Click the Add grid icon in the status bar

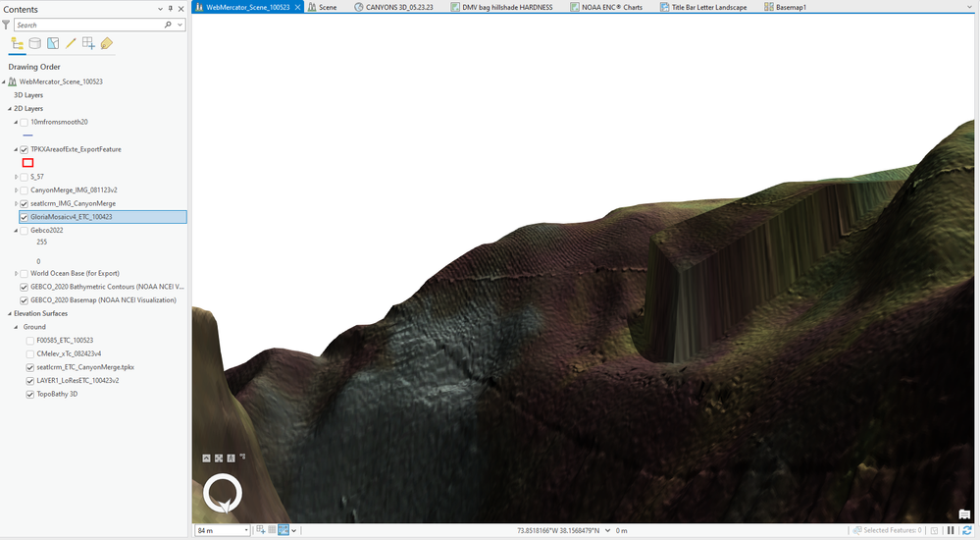(261, 530)
